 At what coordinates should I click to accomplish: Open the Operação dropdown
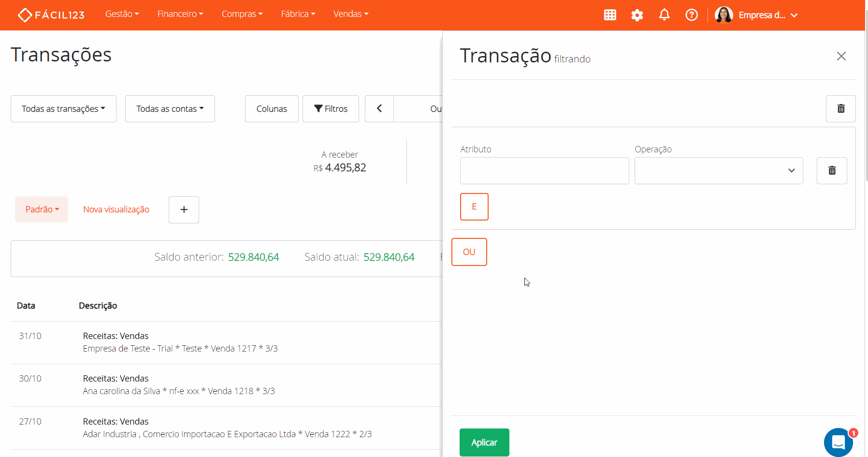[718, 170]
